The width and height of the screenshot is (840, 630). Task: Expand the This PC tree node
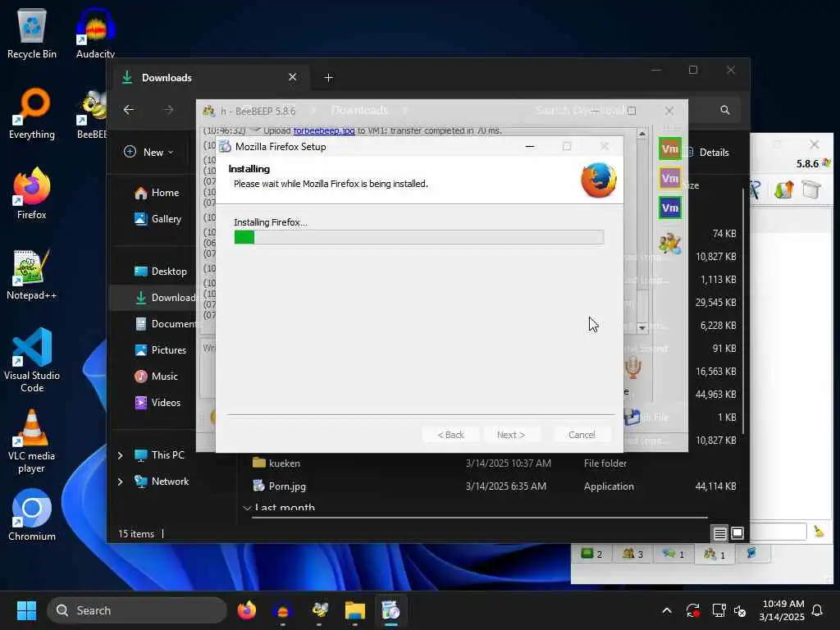(121, 455)
